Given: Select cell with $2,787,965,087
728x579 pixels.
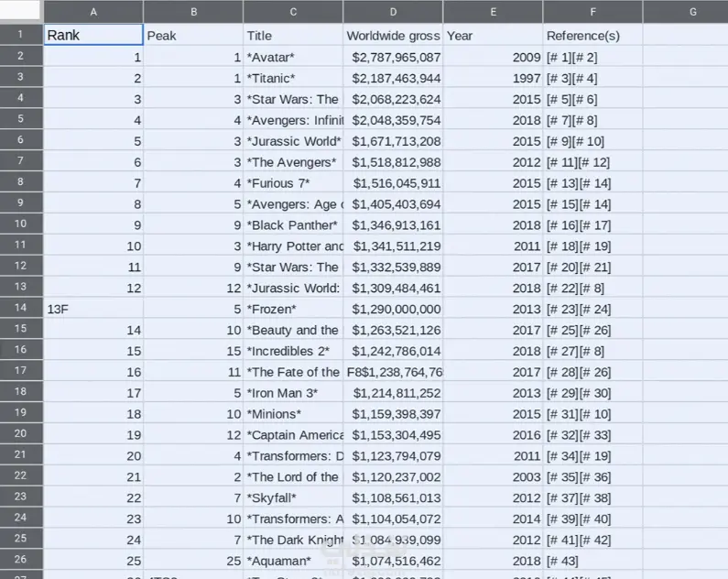Looking at the screenshot, I should pos(393,57).
